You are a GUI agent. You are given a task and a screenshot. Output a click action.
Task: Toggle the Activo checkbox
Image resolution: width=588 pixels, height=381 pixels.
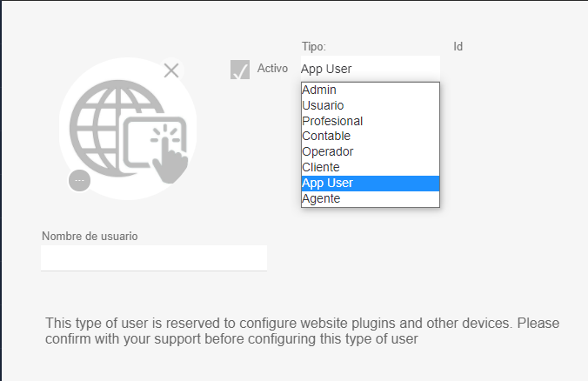tap(240, 70)
